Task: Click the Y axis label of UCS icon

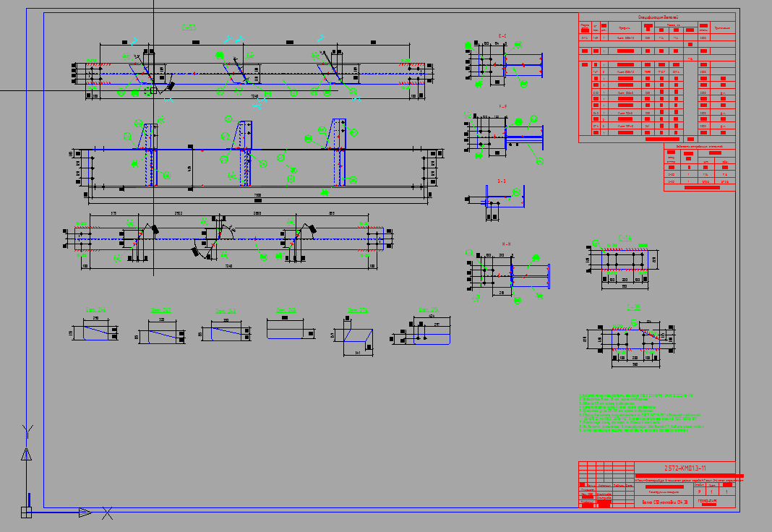Action: (27, 432)
